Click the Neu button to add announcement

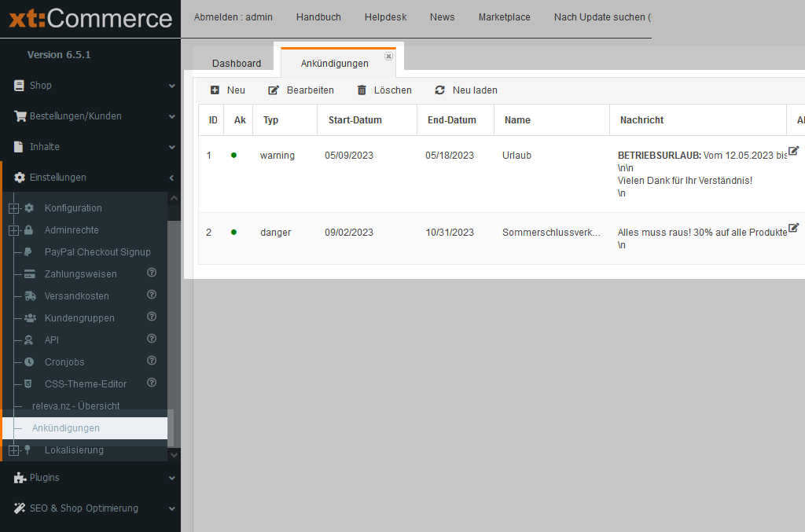(x=228, y=90)
